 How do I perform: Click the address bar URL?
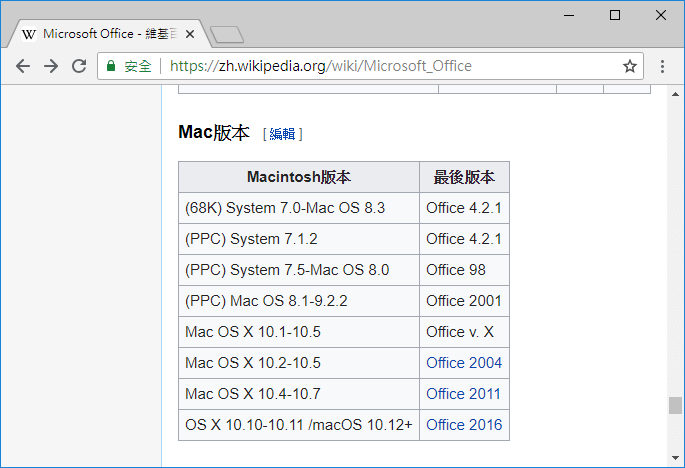[321, 66]
